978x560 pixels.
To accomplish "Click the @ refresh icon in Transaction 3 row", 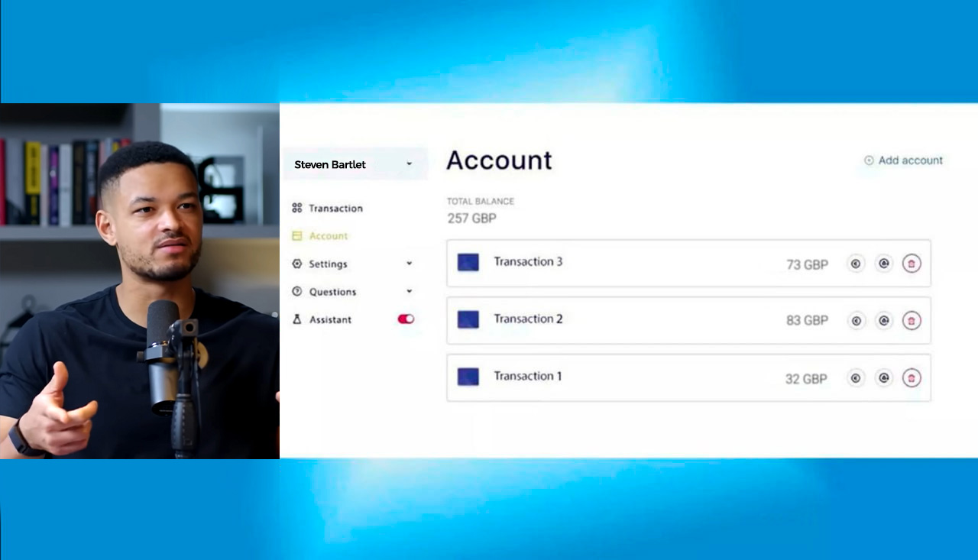I will click(x=884, y=264).
